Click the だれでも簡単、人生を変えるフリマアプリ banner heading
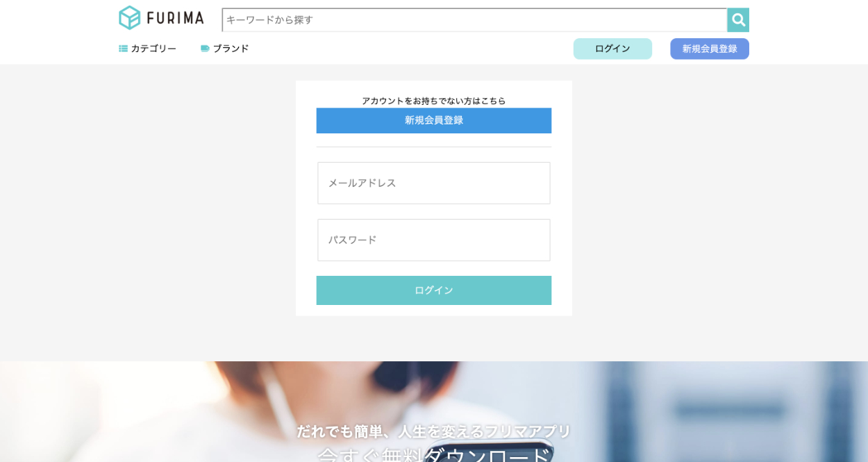868x462 pixels. [x=434, y=431]
